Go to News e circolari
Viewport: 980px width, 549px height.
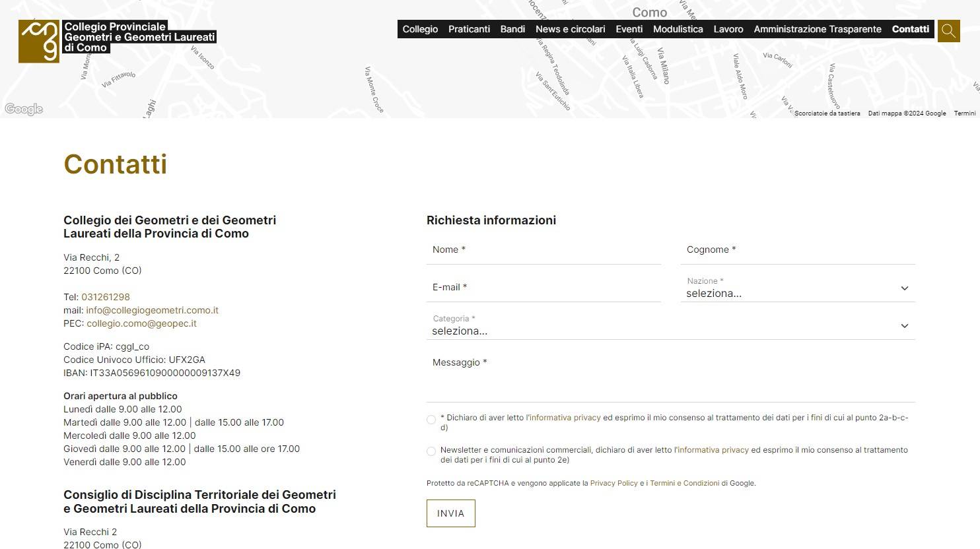pyautogui.click(x=570, y=29)
